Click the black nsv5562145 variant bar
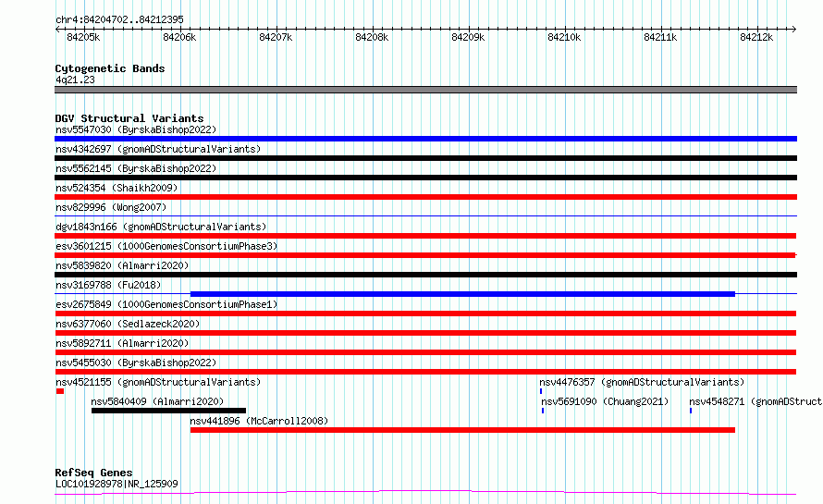823x504 pixels. [x=425, y=178]
